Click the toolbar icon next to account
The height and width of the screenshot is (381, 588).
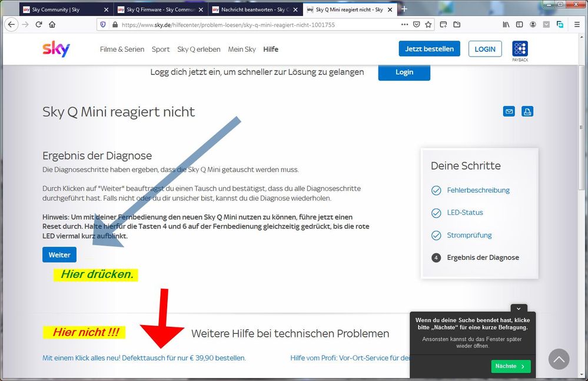[x=546, y=24]
